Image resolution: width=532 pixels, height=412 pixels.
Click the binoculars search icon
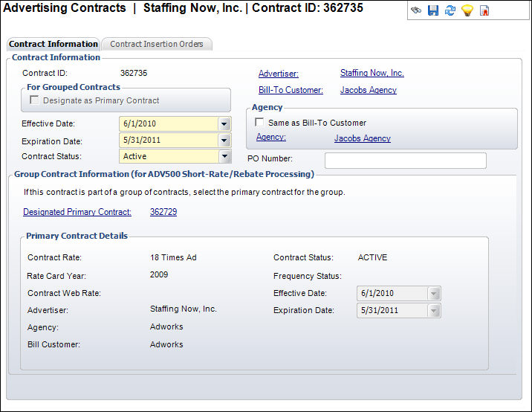click(x=417, y=11)
